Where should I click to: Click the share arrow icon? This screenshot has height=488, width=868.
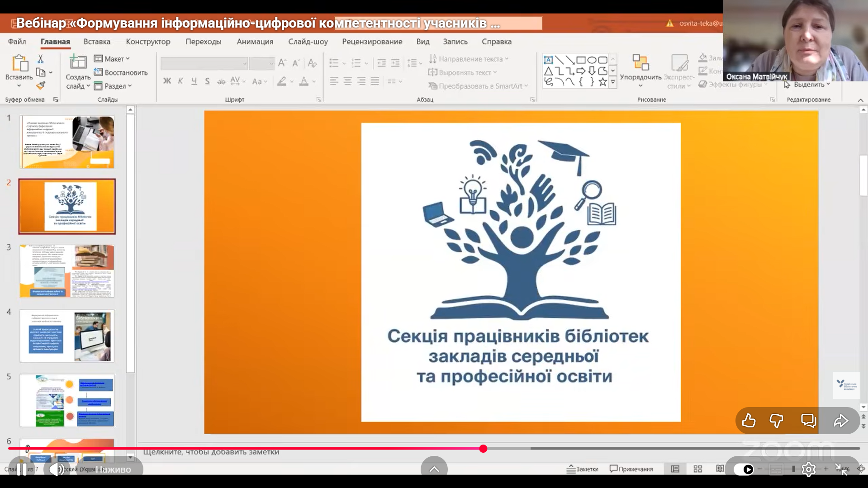841,421
